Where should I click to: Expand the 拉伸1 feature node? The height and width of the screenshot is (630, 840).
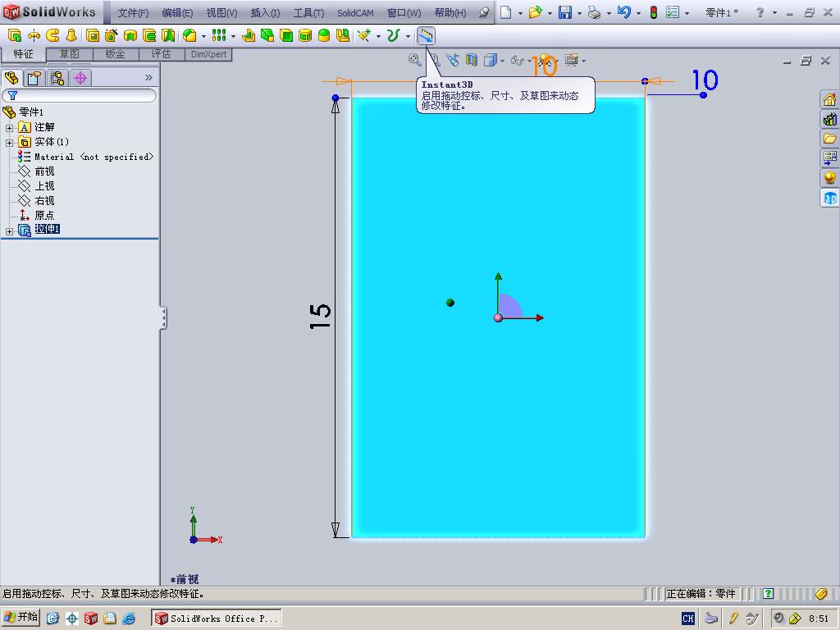point(9,231)
